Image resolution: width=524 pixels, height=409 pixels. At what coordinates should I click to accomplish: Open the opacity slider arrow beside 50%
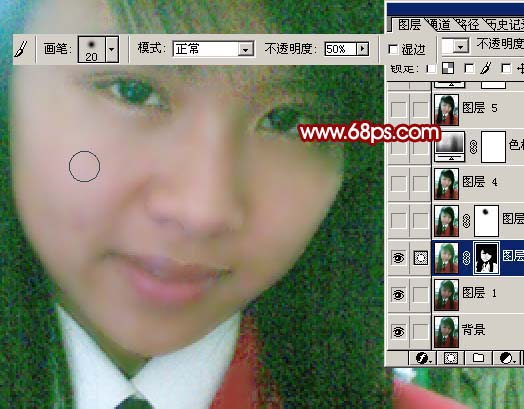click(362, 49)
